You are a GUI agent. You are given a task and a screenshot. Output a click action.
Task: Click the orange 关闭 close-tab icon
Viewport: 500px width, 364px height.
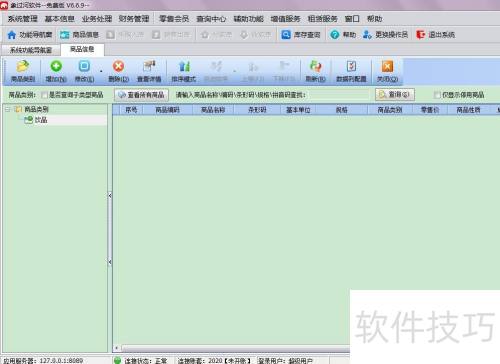[x=387, y=66]
